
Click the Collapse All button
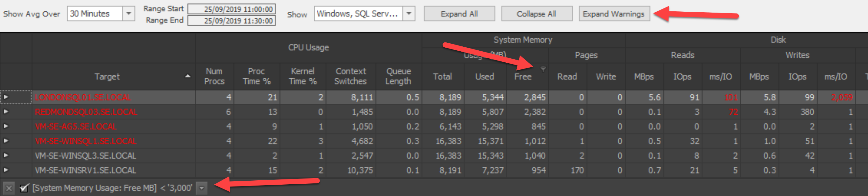pos(536,14)
